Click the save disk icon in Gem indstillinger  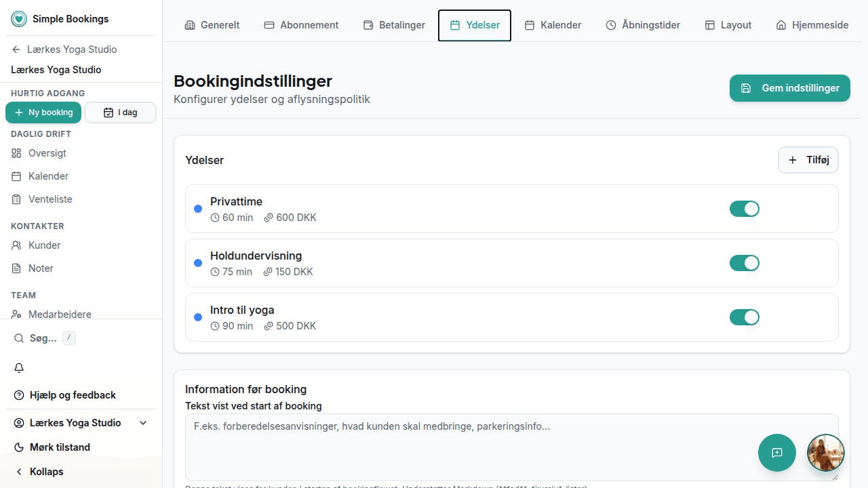[x=746, y=88]
